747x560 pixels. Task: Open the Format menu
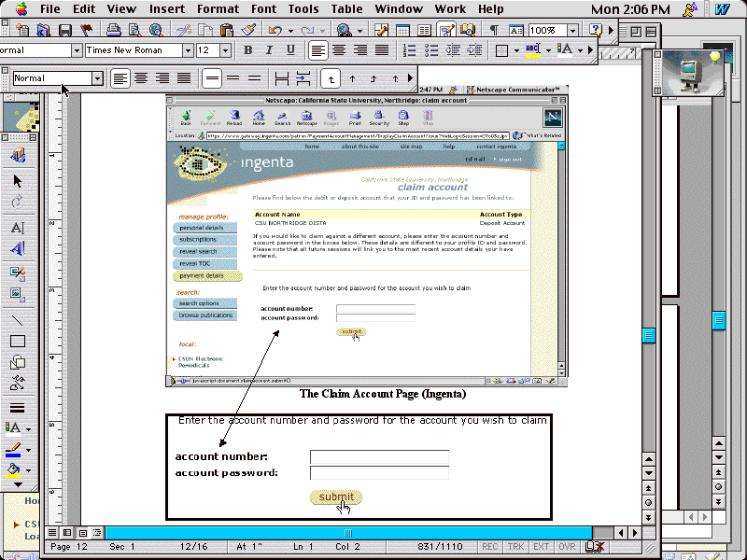[218, 9]
